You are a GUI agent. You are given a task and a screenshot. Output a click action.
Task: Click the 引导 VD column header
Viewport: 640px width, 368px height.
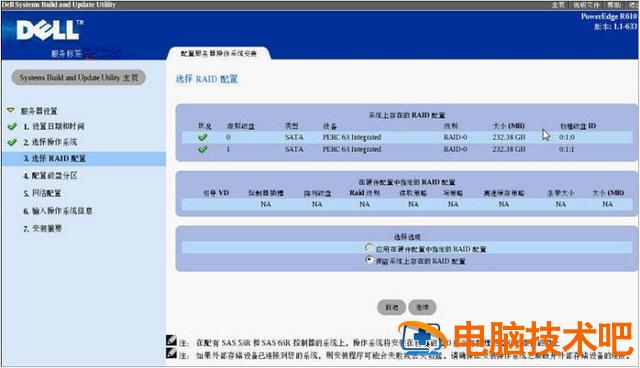[216, 193]
